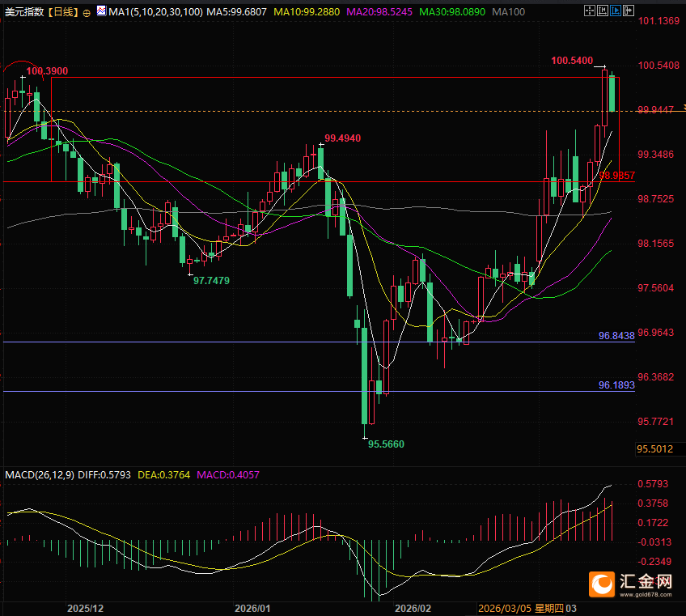Click the 0.5793 MACD axis value
Viewport: 686px width, 616px height.
(x=653, y=484)
